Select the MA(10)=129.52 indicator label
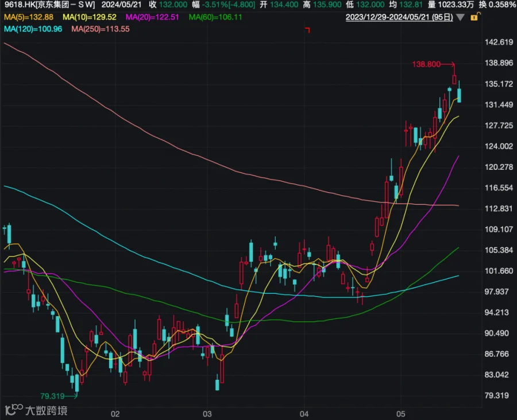 (x=90, y=17)
